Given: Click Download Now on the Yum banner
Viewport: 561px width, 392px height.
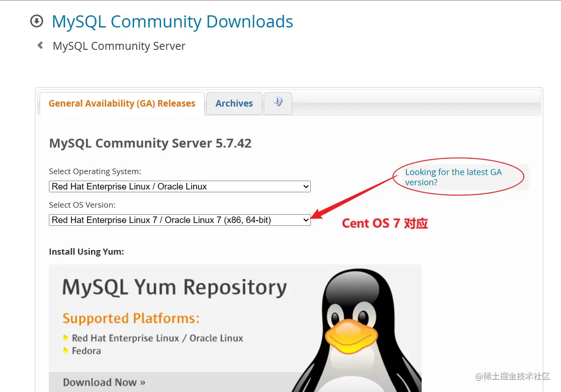Looking at the screenshot, I should 104,382.
